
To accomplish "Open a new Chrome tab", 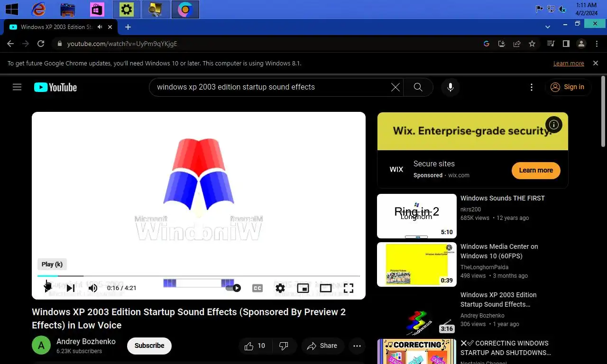I will [x=128, y=27].
